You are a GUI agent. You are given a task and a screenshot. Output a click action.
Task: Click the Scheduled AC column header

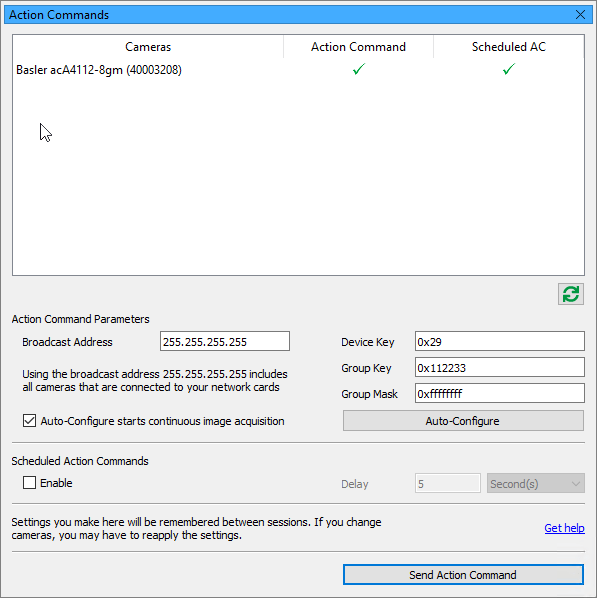pyautogui.click(x=508, y=47)
